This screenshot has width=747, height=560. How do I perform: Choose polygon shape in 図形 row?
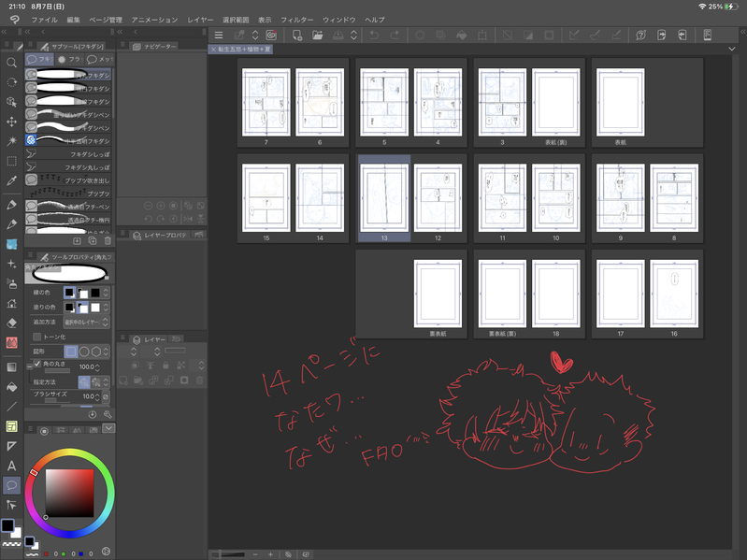pos(96,352)
